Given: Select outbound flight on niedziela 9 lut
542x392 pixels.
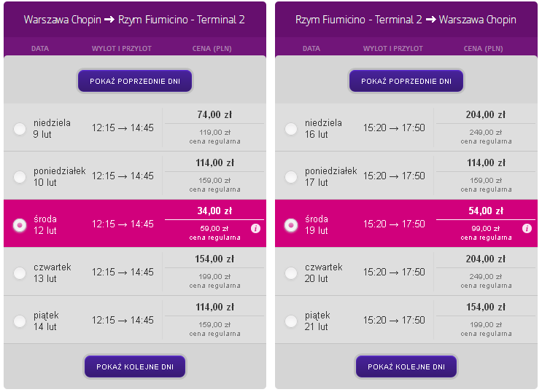Looking at the screenshot, I should click(x=20, y=129).
